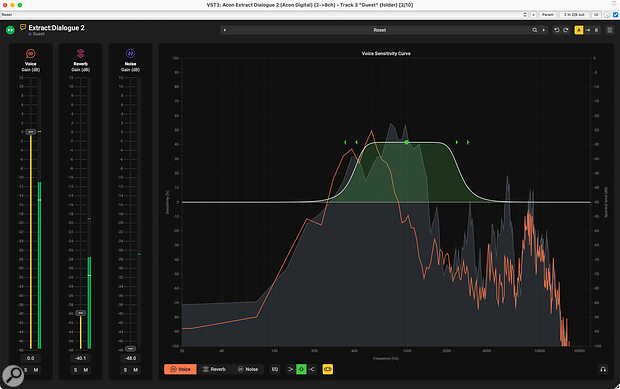Click the Voice gain fader handle
The width and height of the screenshot is (620, 389).
[30, 132]
